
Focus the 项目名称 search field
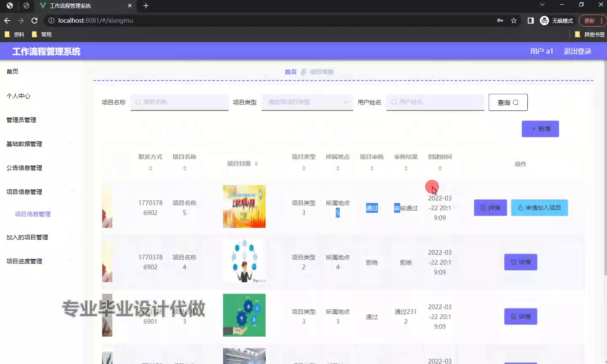coord(180,102)
